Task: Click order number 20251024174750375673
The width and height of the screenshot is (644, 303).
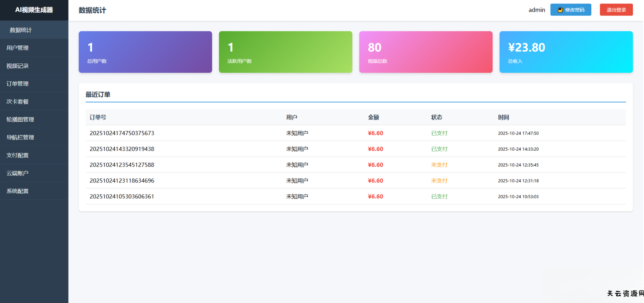Action: point(122,133)
